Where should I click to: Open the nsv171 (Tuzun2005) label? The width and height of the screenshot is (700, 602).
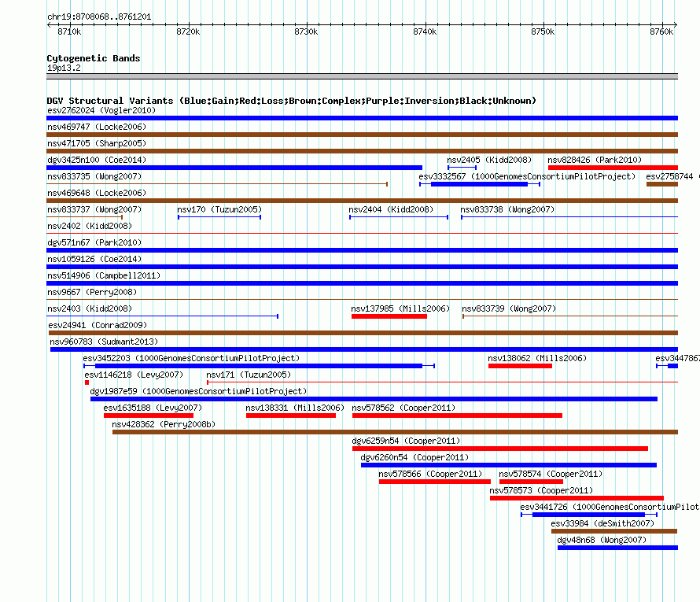tap(249, 375)
